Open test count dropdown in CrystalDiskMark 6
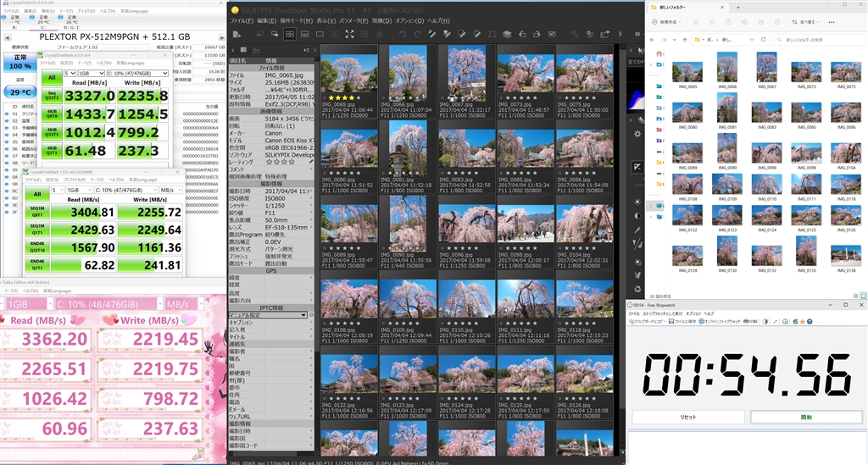This screenshot has height=465, width=868. tap(70, 73)
